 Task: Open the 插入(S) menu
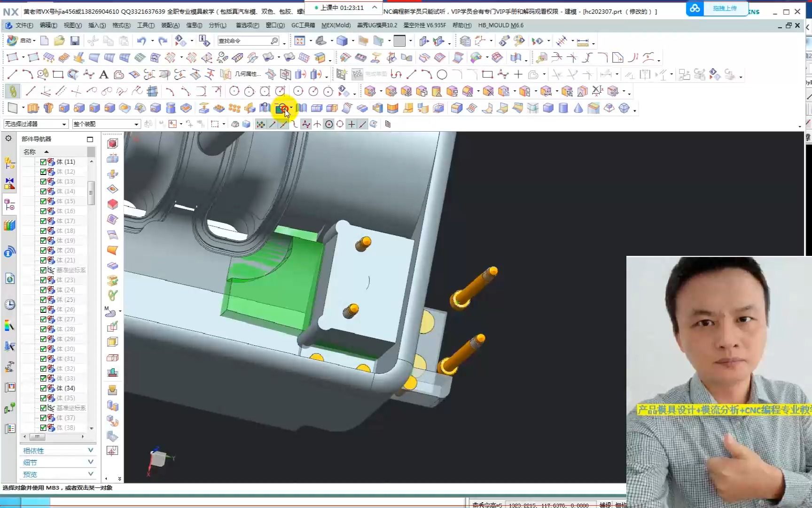[x=97, y=25]
